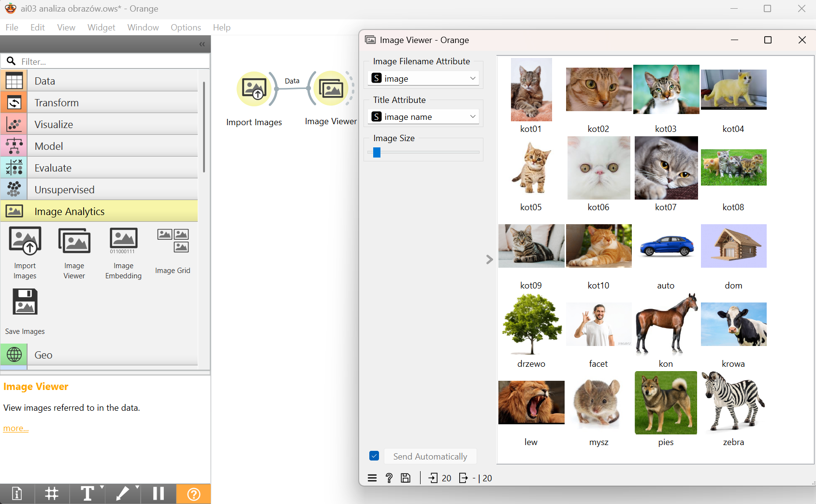Screen dimensions: 816x504
Task: Collapse the widget panel with the double chevron
Action: pos(202,44)
